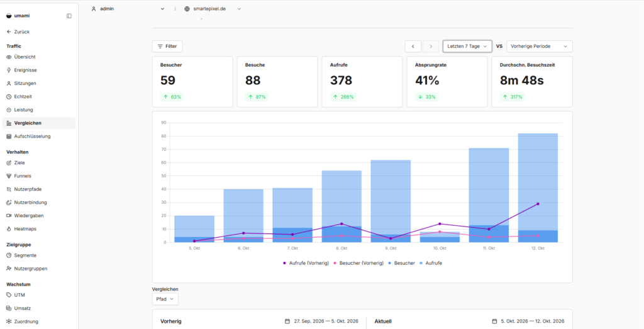Click the Besuche 88 value
The image size is (644, 329).
[253, 81]
